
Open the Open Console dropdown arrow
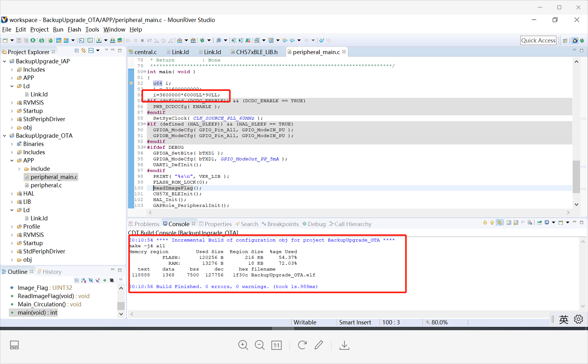coord(568,222)
